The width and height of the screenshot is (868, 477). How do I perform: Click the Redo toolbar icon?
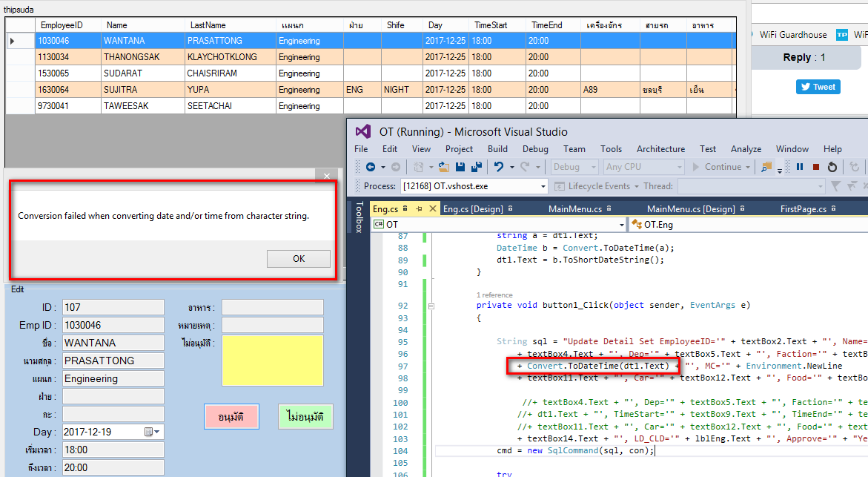coord(525,167)
